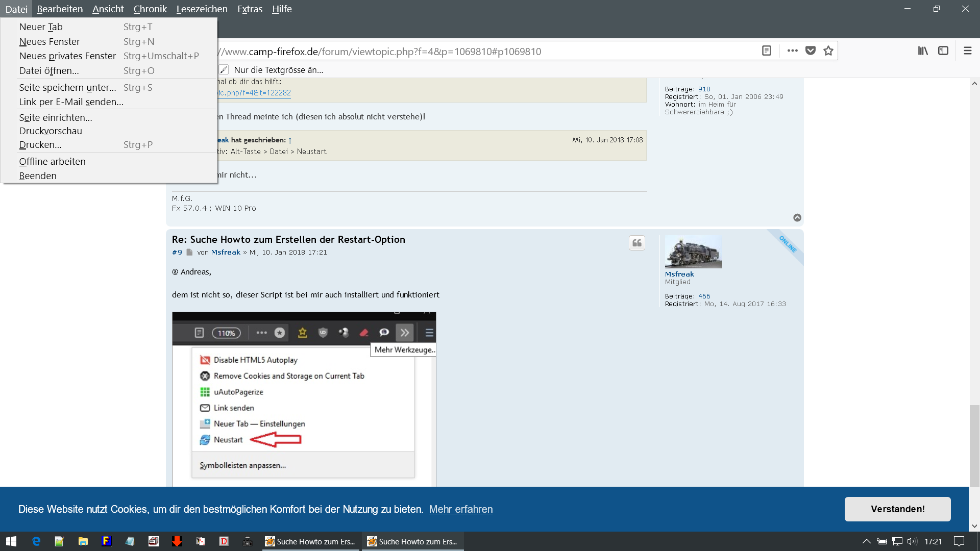
Task: Show hidden system tray icons
Action: [x=866, y=541]
